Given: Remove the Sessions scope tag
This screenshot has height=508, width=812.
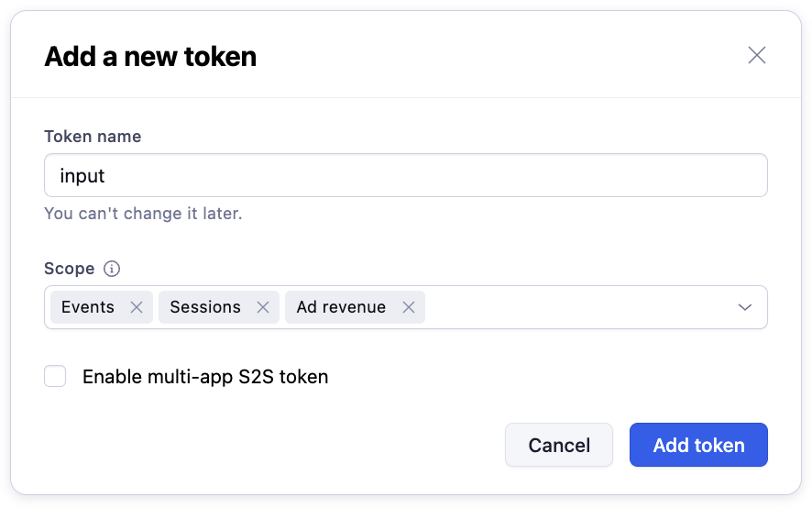Looking at the screenshot, I should tap(263, 307).
